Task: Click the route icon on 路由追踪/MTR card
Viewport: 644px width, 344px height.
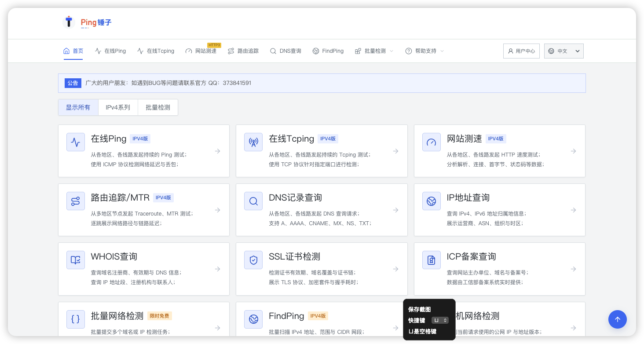Action: [76, 201]
